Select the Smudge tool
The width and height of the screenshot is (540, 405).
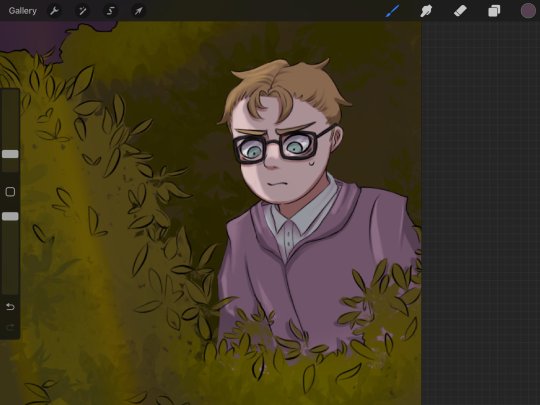pyautogui.click(x=426, y=11)
